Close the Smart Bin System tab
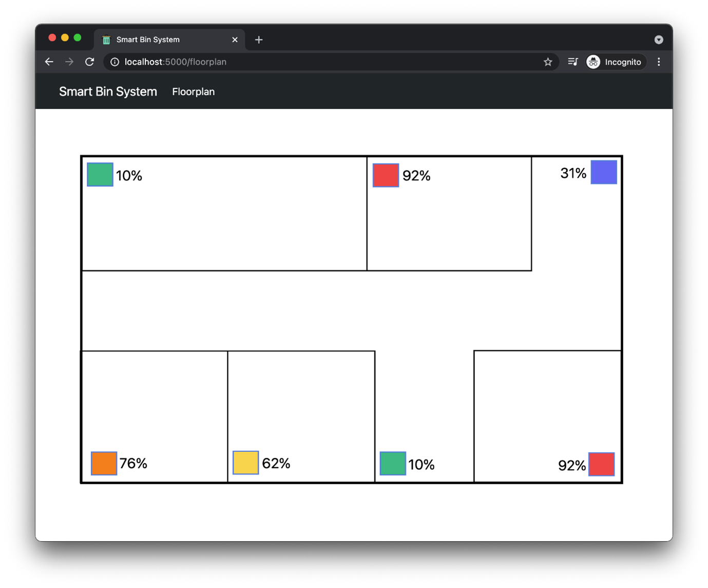Screen dimensions: 708x588 235,40
